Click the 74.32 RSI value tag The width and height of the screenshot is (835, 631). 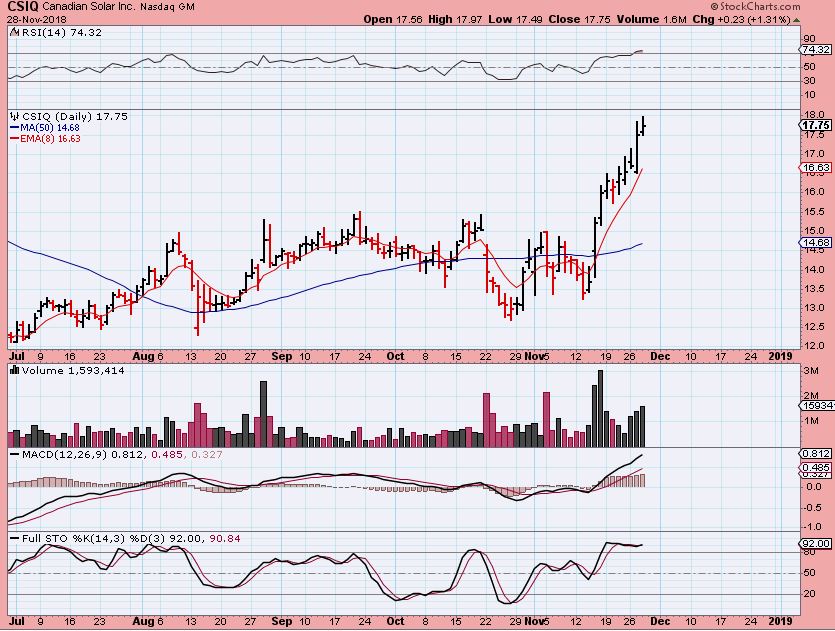click(816, 50)
